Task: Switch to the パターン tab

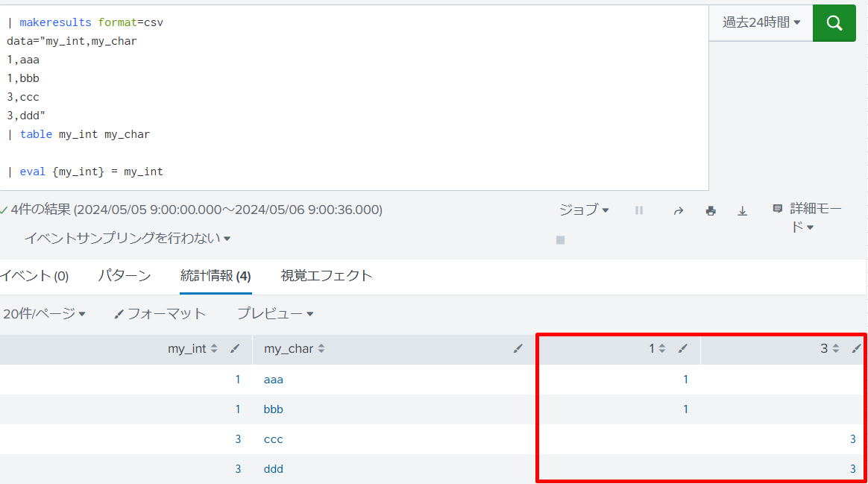Action: (125, 276)
